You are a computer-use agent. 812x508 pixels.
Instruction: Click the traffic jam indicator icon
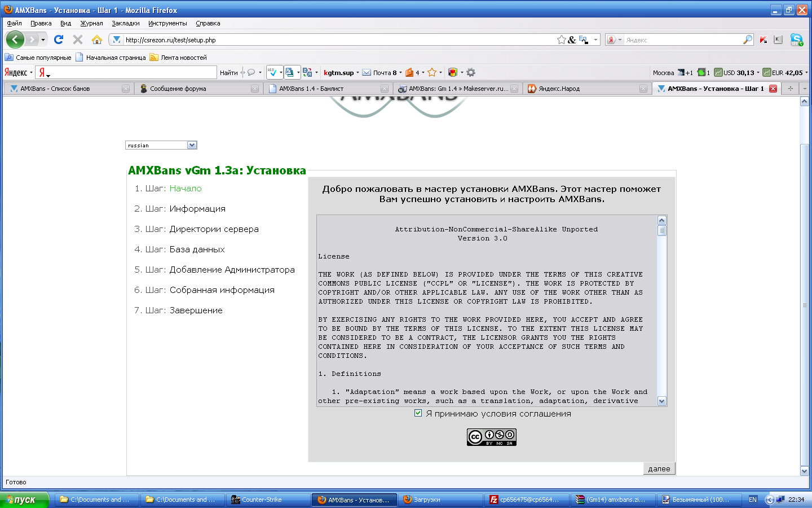pos(701,72)
